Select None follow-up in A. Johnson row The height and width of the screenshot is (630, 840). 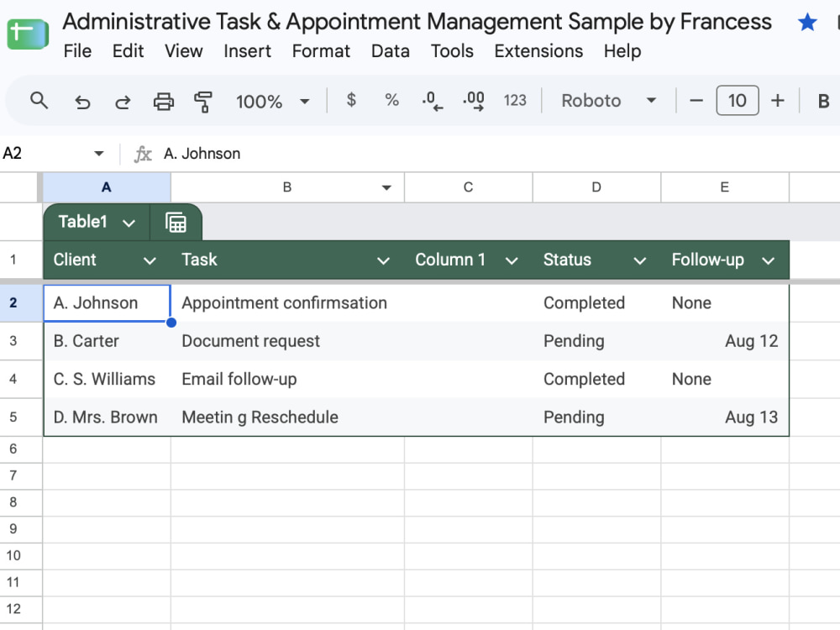click(725, 303)
